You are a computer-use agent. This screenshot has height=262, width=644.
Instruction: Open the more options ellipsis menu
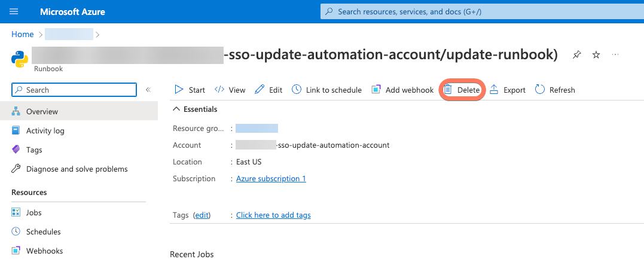615,54
